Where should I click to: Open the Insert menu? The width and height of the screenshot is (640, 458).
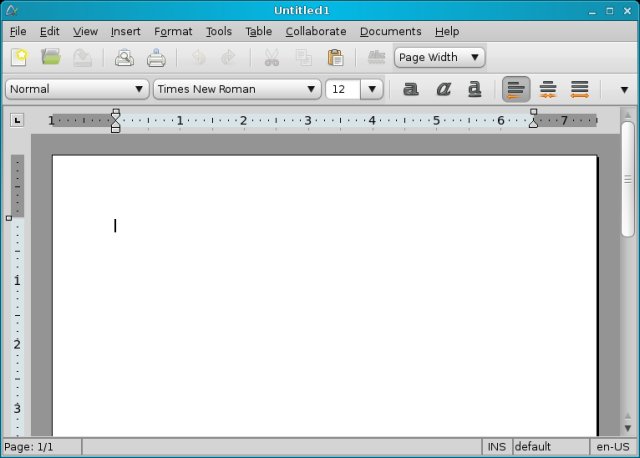[x=125, y=31]
